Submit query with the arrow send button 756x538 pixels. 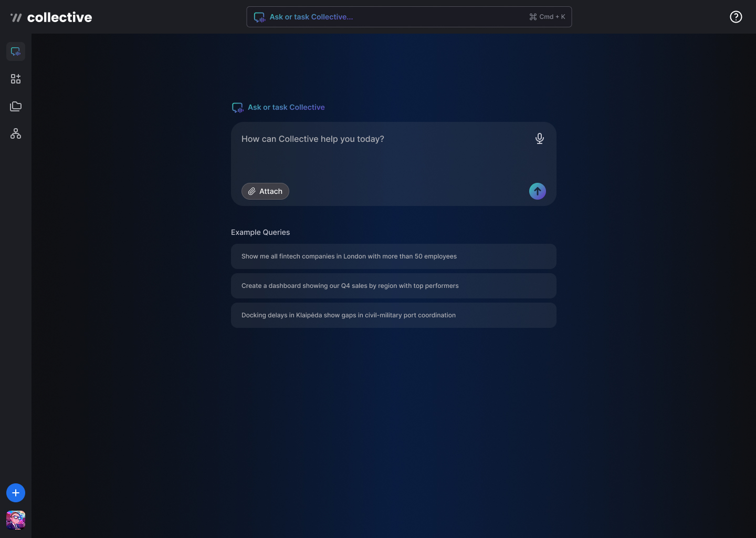pos(538,191)
